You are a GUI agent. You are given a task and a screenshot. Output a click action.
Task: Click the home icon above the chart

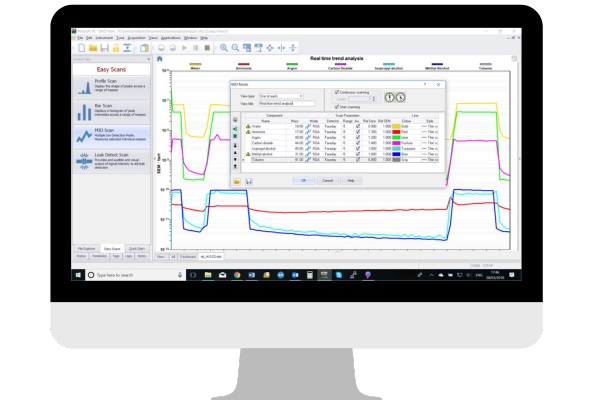[x=162, y=60]
